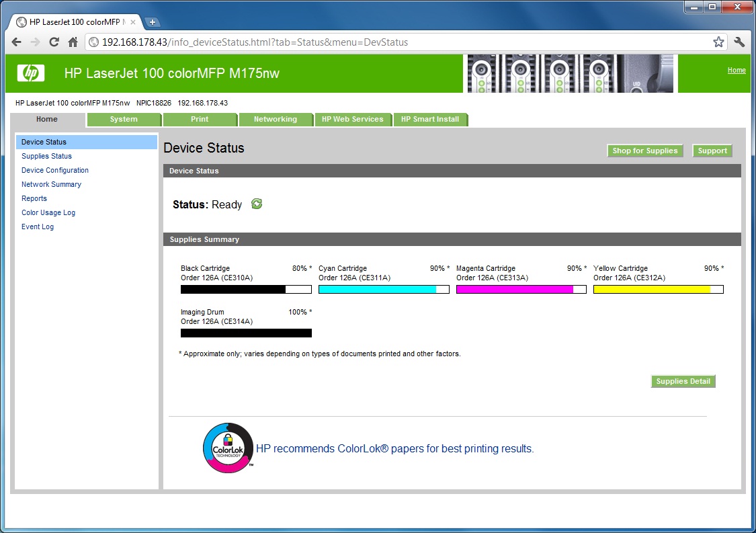Viewport: 756px width, 533px height.
Task: Click the Yellow Cartridge level bar
Action: click(x=658, y=290)
